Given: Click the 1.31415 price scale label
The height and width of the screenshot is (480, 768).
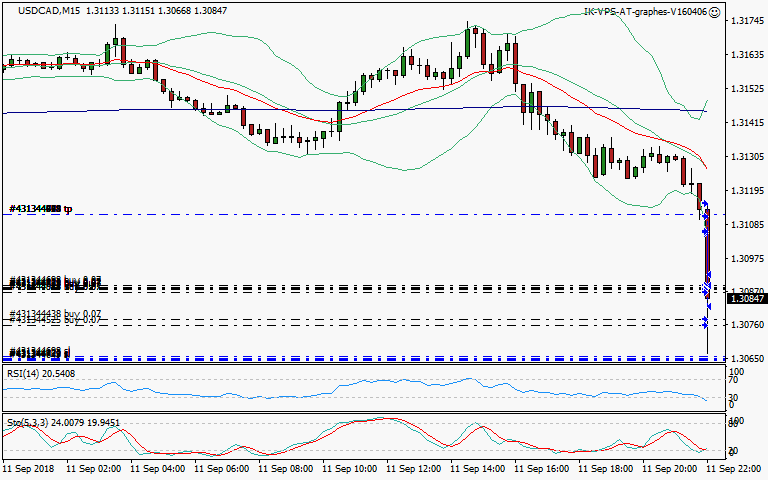Looking at the screenshot, I should pos(747,122).
